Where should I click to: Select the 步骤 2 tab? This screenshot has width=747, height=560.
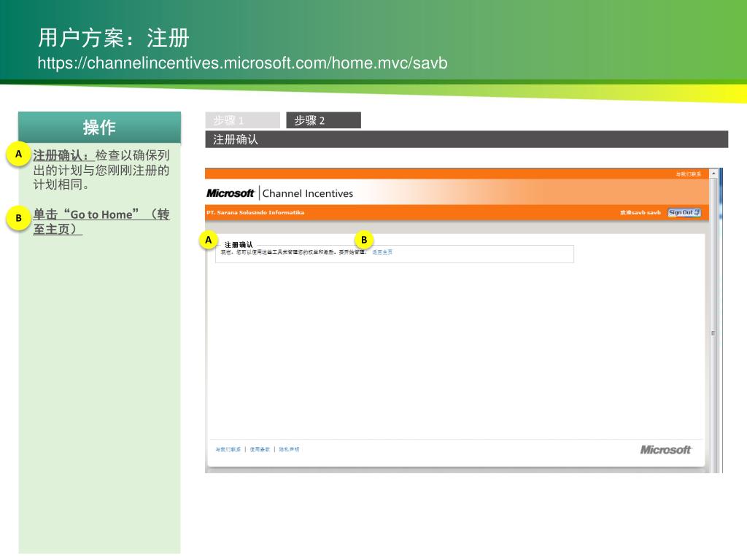tap(323, 120)
